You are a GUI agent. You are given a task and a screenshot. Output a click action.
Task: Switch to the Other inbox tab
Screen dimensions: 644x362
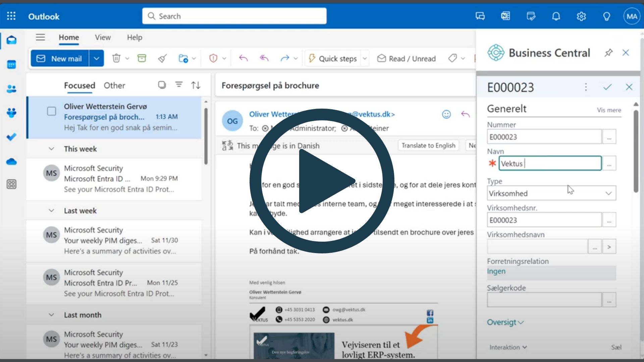pos(114,85)
